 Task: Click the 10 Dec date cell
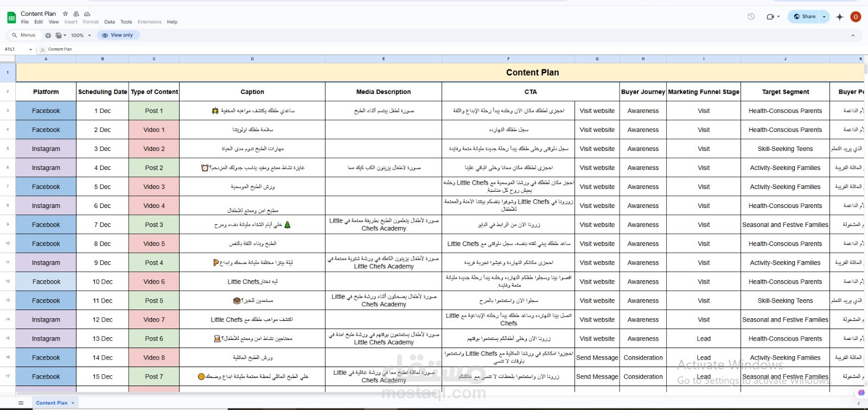pyautogui.click(x=103, y=282)
